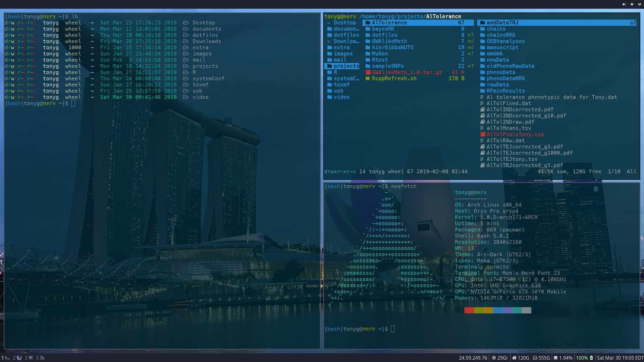The height and width of the screenshot is (362, 644).
Task: Click the open-folder icon next to Downloads in ls output
Action: (x=185, y=41)
